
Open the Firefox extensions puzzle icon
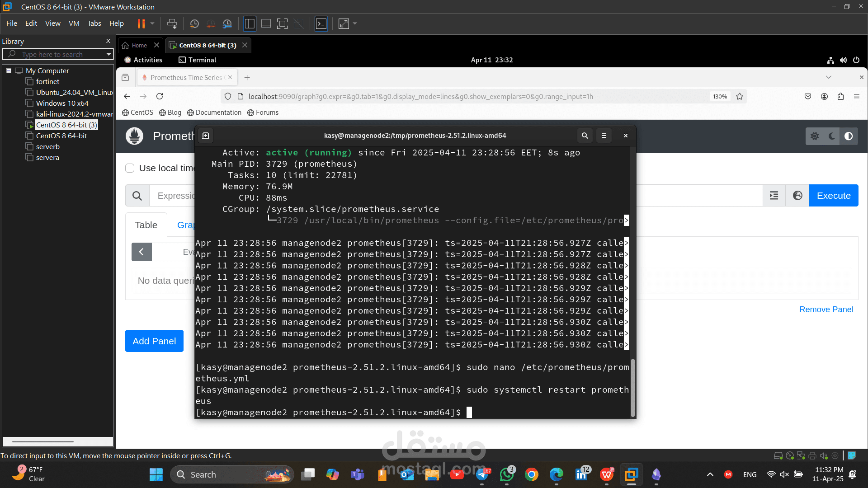(x=840, y=96)
